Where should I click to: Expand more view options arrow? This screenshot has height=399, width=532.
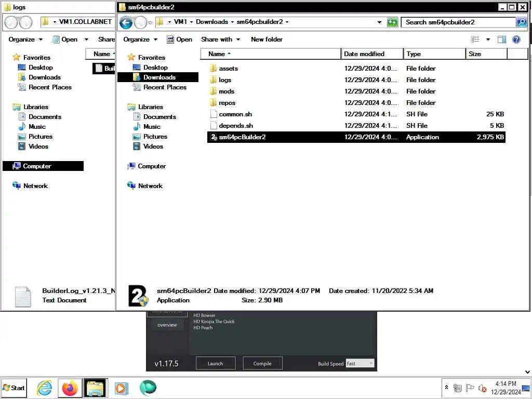488,39
